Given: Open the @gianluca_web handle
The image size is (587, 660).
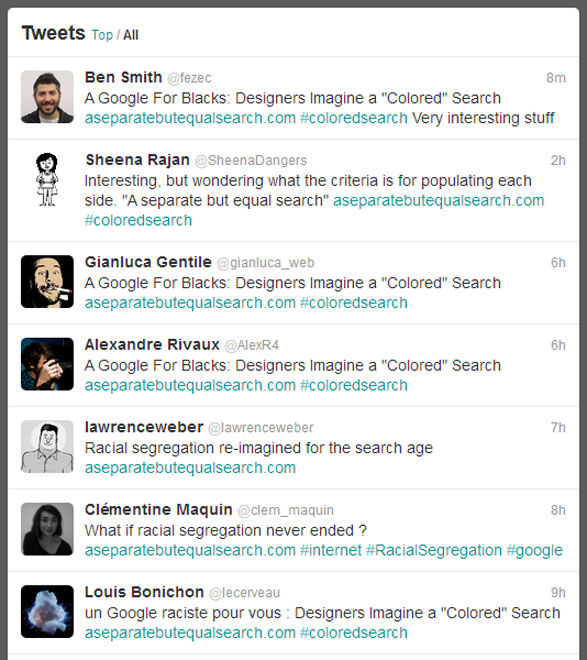Looking at the screenshot, I should (x=266, y=263).
